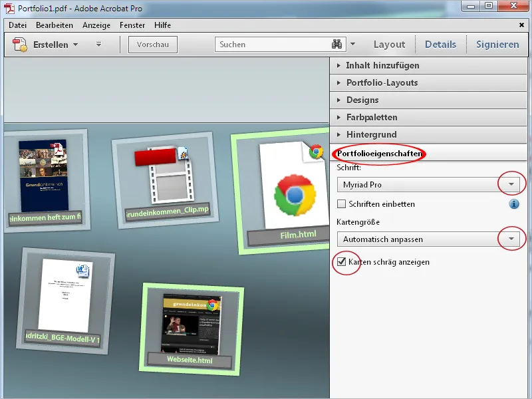Image resolution: width=532 pixels, height=399 pixels.
Task: Open the Anzeige menu
Action: point(96,25)
